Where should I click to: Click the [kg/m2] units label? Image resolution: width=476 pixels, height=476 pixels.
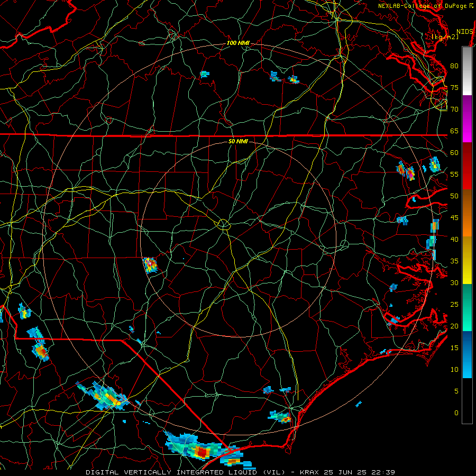pyautogui.click(x=445, y=37)
